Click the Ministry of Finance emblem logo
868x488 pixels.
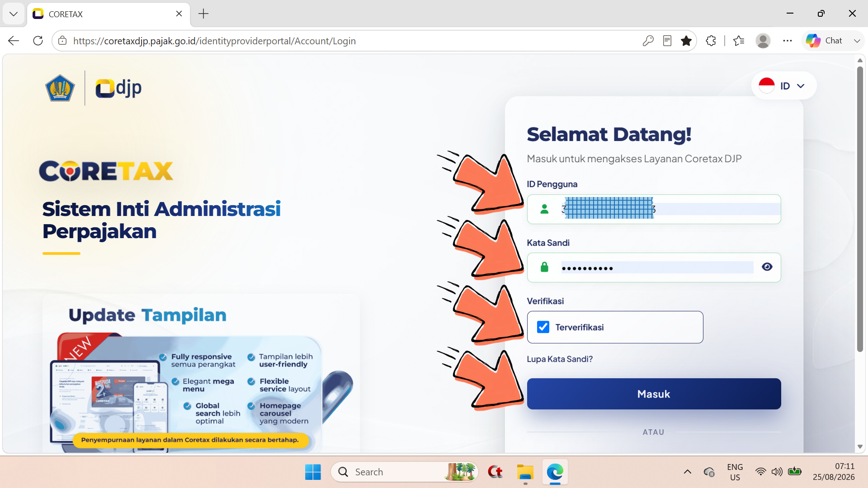tap(60, 88)
